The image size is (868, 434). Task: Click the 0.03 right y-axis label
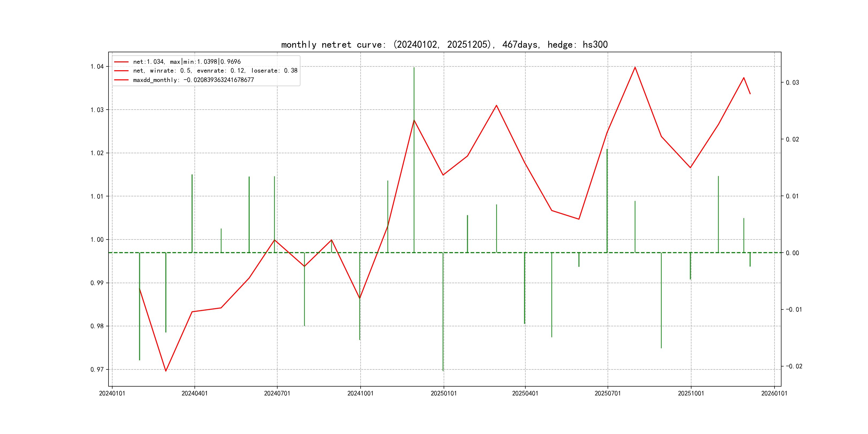(792, 83)
